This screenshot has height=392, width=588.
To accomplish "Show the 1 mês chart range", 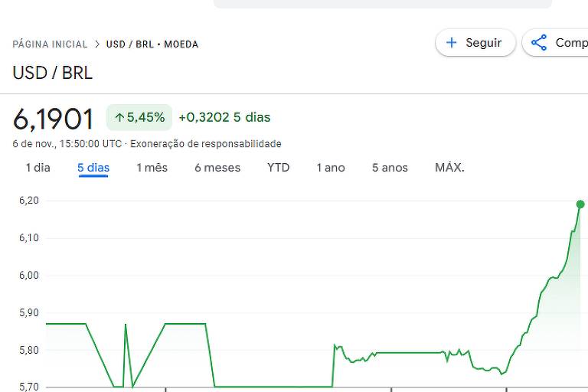I will pyautogui.click(x=152, y=168).
